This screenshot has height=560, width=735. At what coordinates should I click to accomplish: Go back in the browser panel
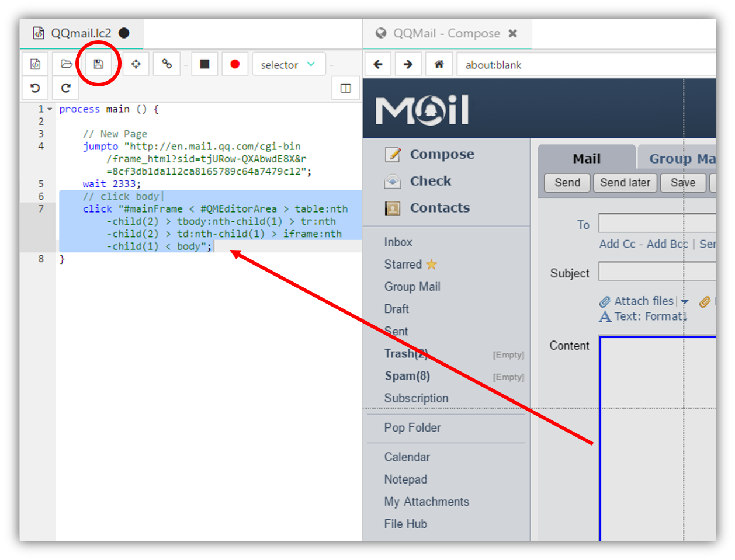coord(378,64)
